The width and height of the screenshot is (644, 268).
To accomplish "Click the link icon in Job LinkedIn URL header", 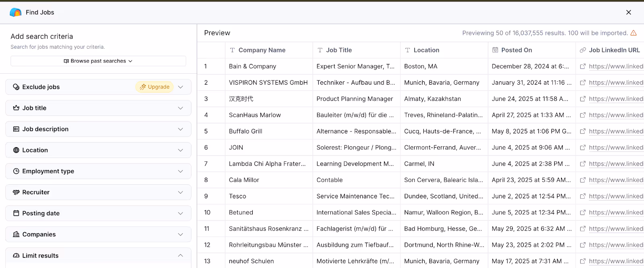I will pyautogui.click(x=583, y=50).
